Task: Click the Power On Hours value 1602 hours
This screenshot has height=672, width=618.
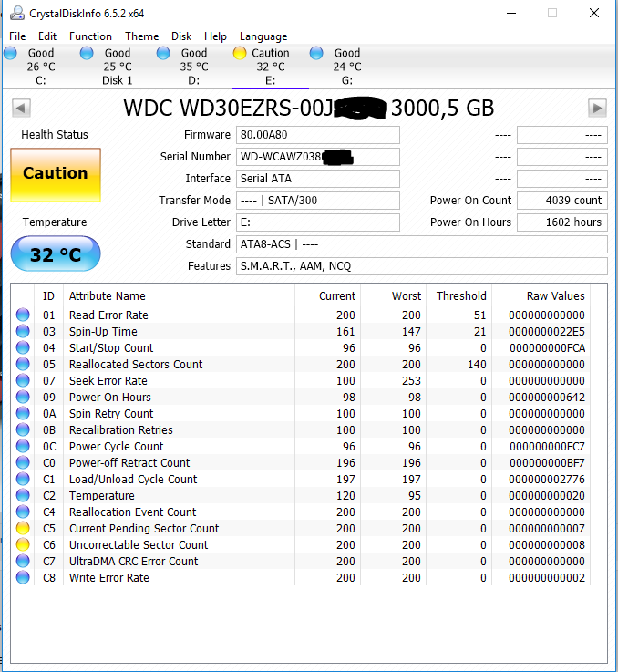Action: point(561,222)
